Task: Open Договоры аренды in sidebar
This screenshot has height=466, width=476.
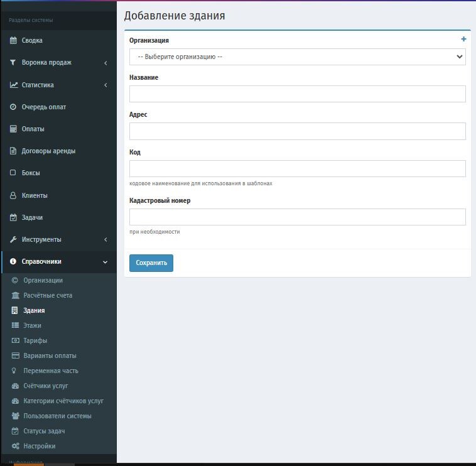Action: 48,151
